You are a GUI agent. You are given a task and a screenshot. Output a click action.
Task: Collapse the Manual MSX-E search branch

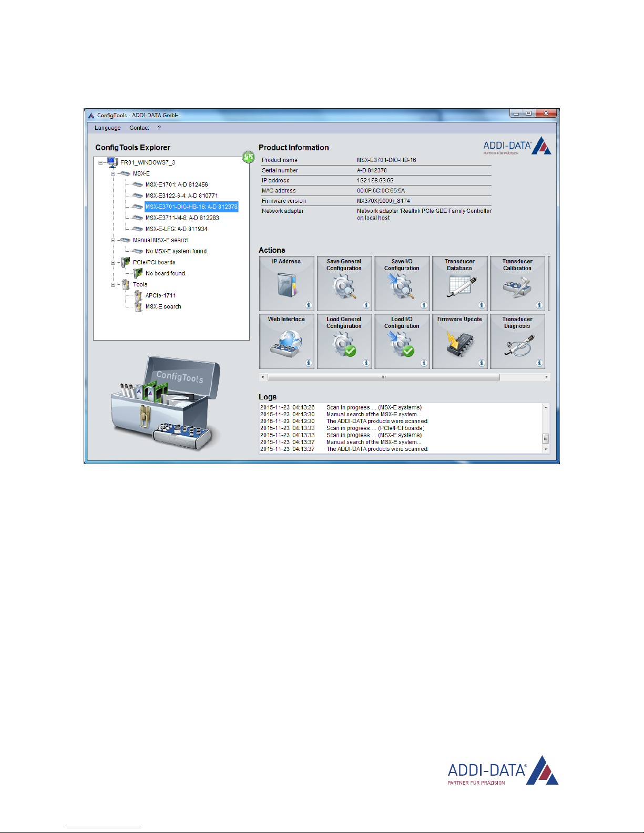coord(113,240)
